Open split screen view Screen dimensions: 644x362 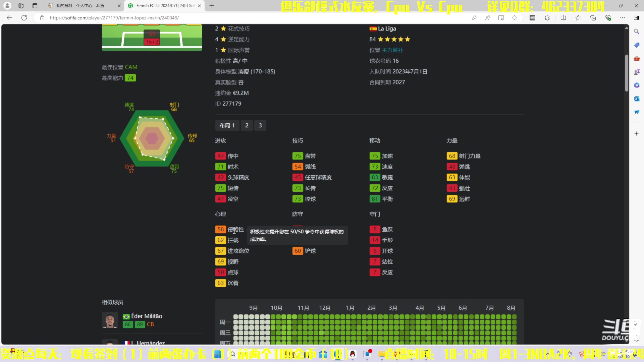tap(563, 18)
